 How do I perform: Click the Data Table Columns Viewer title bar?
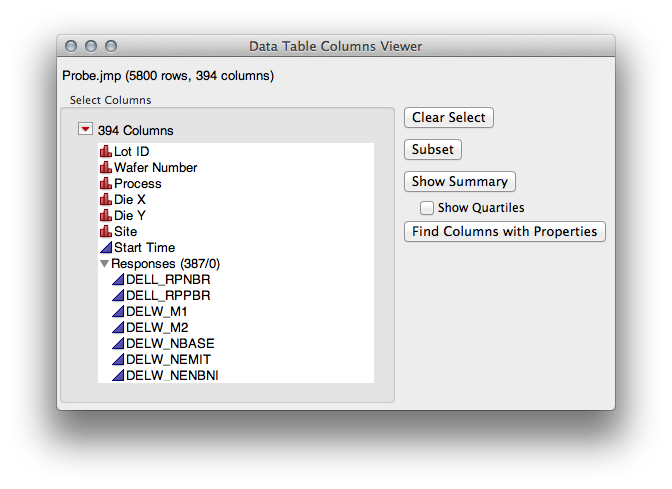[x=335, y=46]
